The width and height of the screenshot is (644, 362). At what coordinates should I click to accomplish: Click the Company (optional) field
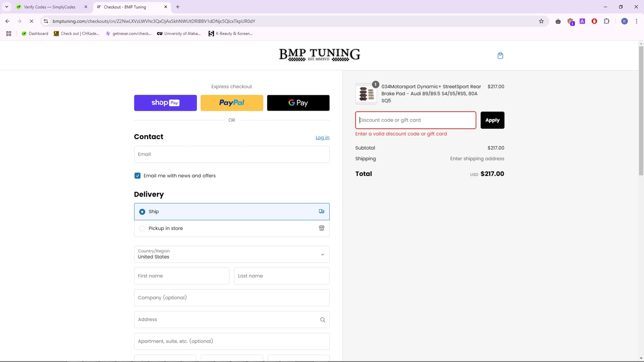click(x=232, y=298)
